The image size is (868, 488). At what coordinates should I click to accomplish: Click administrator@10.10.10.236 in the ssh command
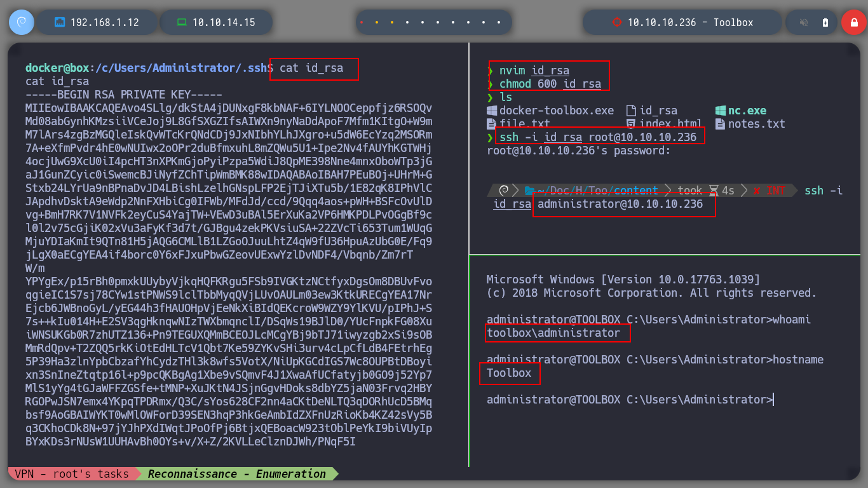point(620,204)
